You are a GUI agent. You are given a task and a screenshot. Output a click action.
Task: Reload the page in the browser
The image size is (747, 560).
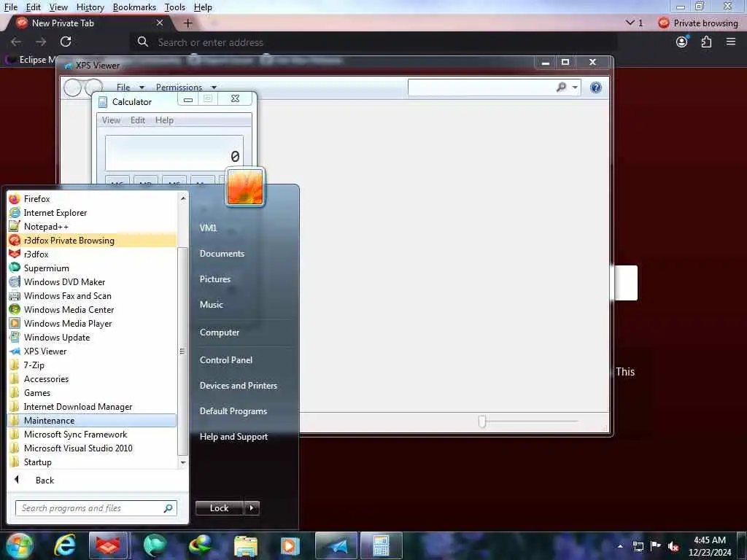pyautogui.click(x=66, y=42)
